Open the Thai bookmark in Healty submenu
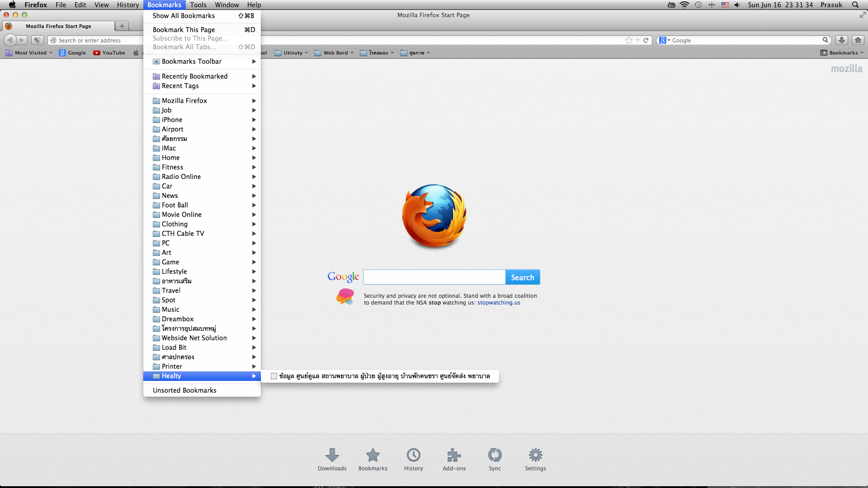 pos(380,376)
